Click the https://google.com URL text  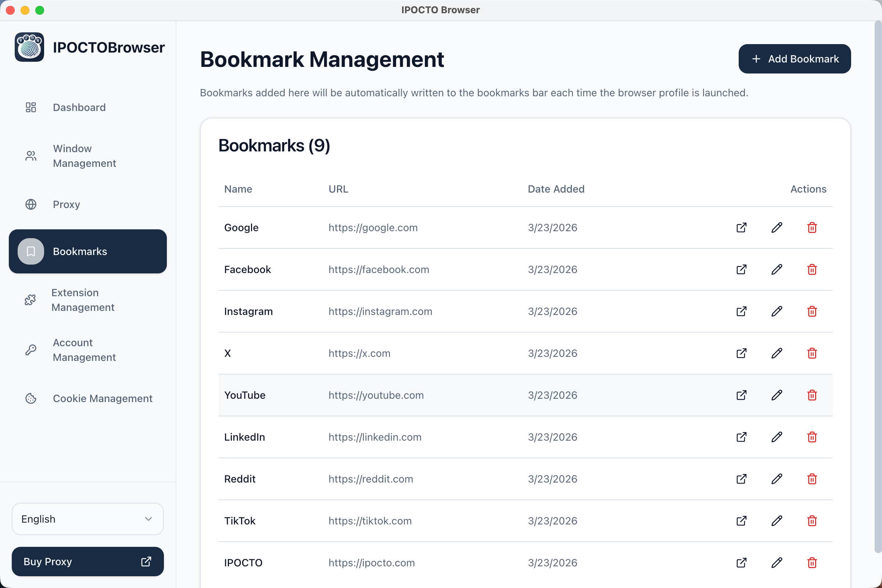coord(373,227)
